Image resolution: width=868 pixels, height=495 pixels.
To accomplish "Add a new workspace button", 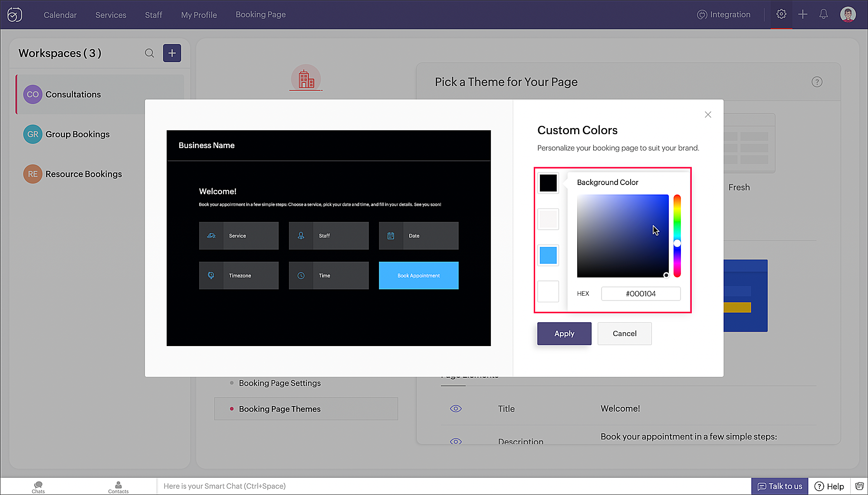I will [172, 53].
